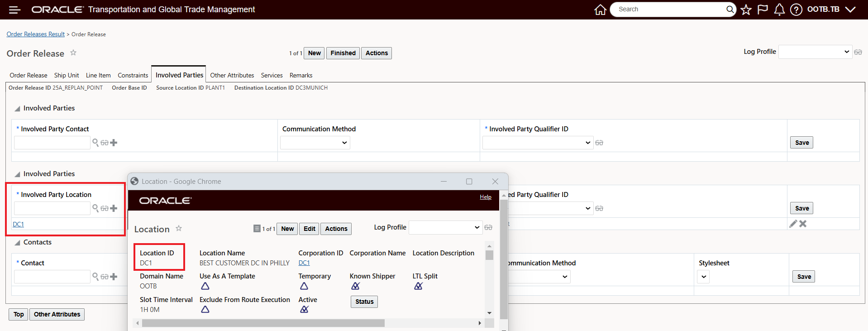View Log Profile glasses icon in Location popup
This screenshot has height=331, width=868.
(488, 227)
